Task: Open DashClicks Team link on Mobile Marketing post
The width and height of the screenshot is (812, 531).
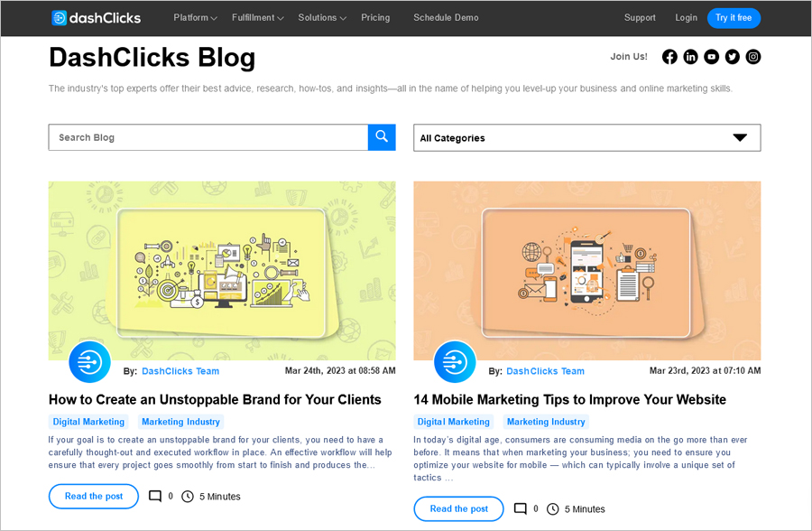Action: click(x=545, y=371)
